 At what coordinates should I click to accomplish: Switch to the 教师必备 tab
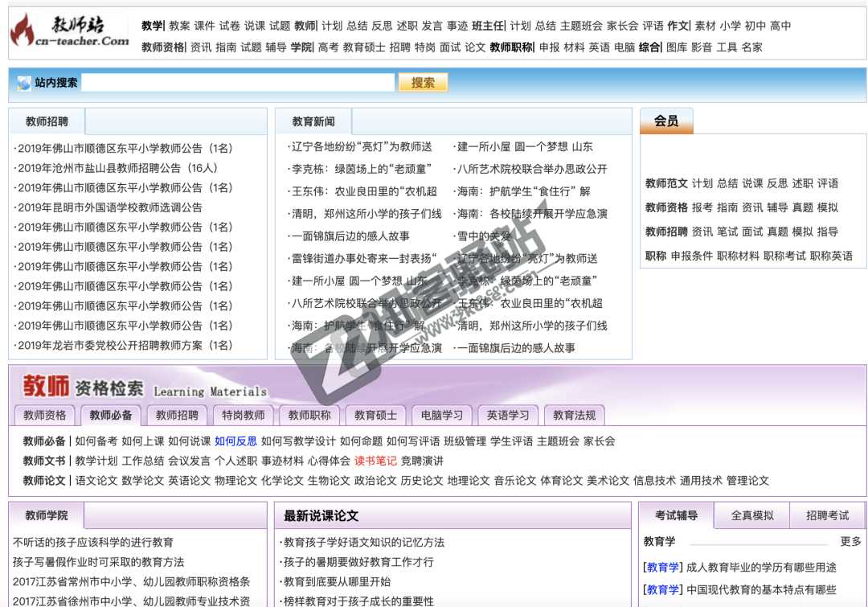[110, 415]
